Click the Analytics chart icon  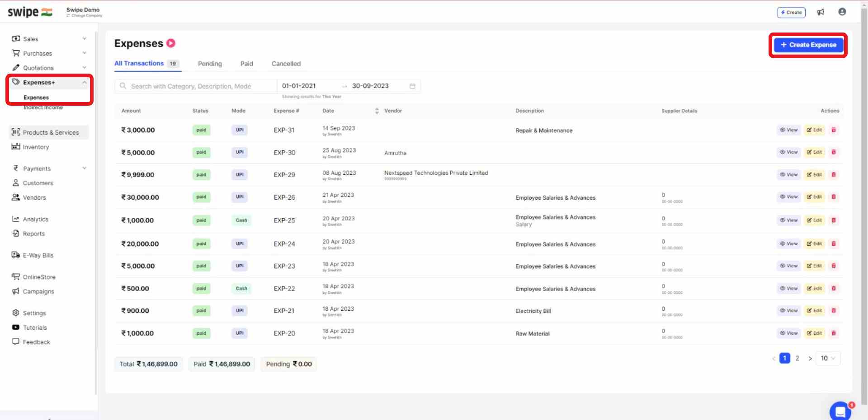coord(16,219)
